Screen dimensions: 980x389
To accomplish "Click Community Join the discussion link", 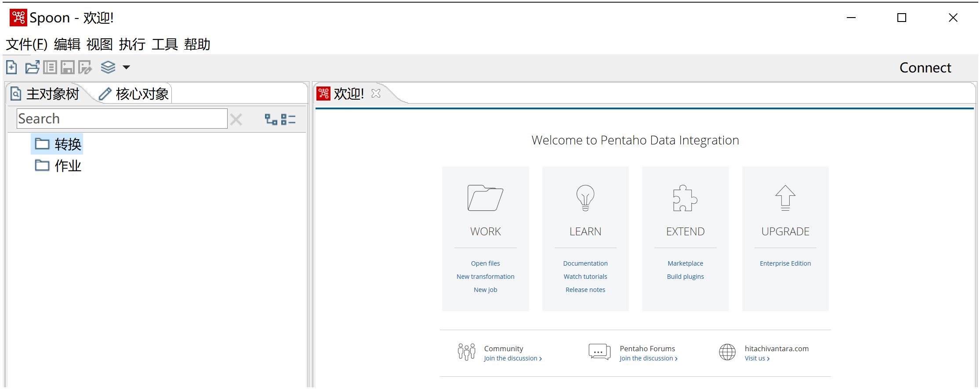I will tap(512, 359).
